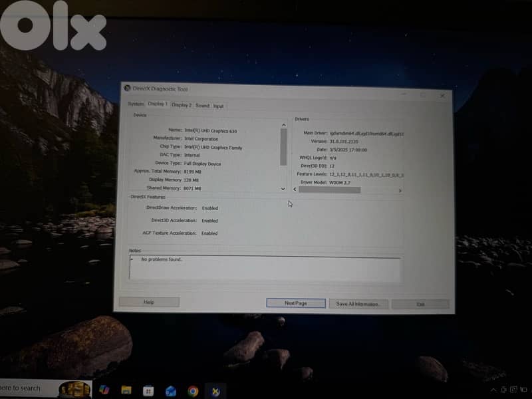This screenshot has width=532, height=399.
Task: Click the colorful Photos icon on the taskbar
Action: pos(104,390)
